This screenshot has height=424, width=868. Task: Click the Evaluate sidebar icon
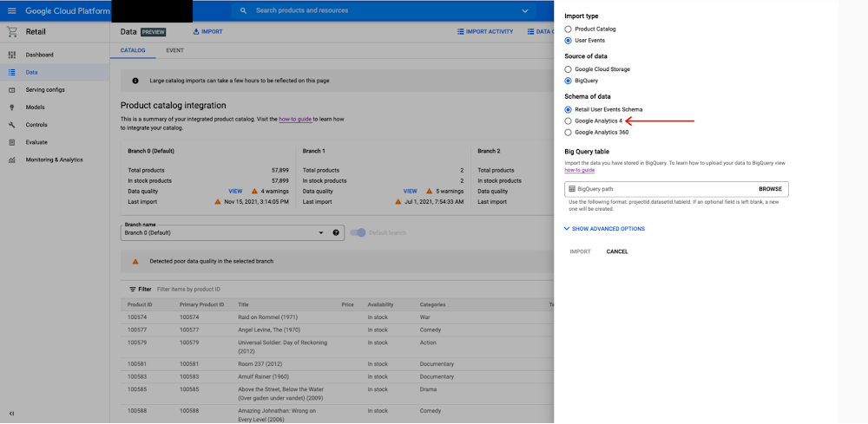(11, 142)
